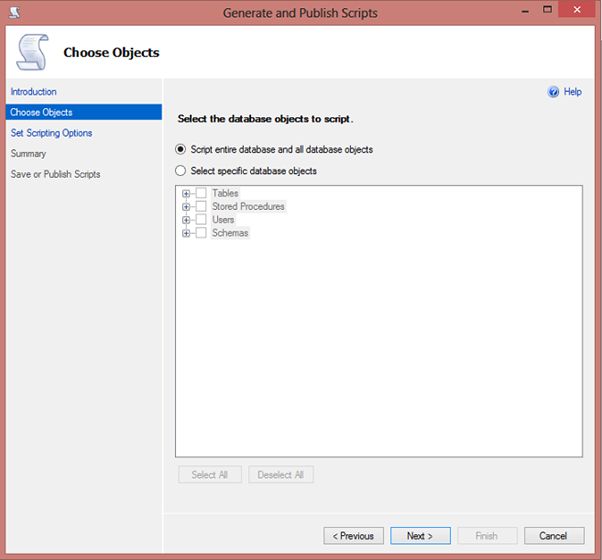The image size is (602, 560).
Task: Select the Stored Procedures label in tree
Action: 248,206
